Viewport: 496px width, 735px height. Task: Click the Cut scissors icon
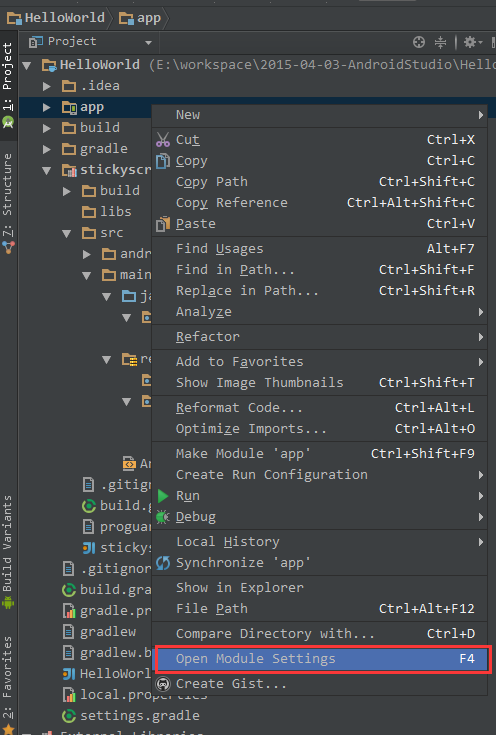(163, 140)
